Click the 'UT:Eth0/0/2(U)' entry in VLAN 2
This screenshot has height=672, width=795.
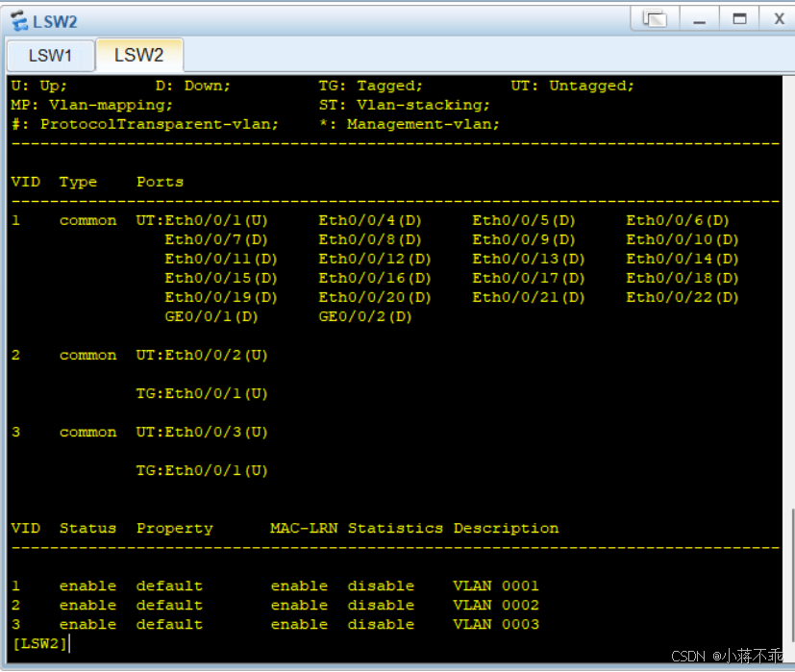(202, 355)
